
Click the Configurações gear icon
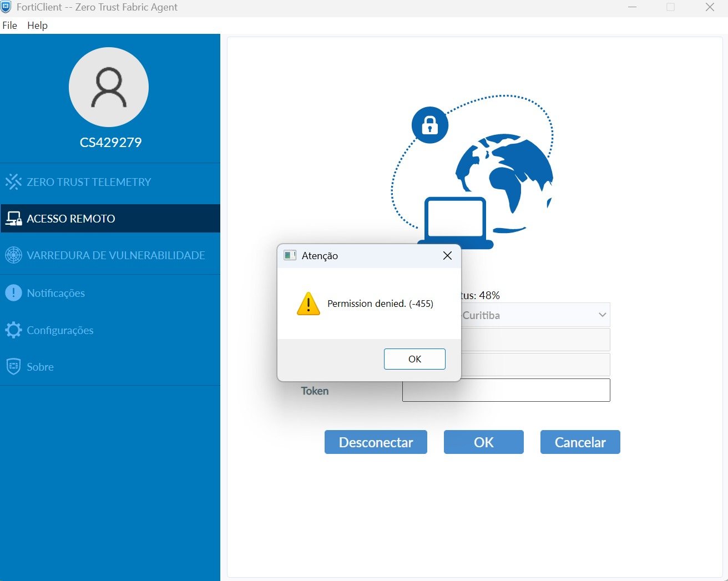(13, 330)
